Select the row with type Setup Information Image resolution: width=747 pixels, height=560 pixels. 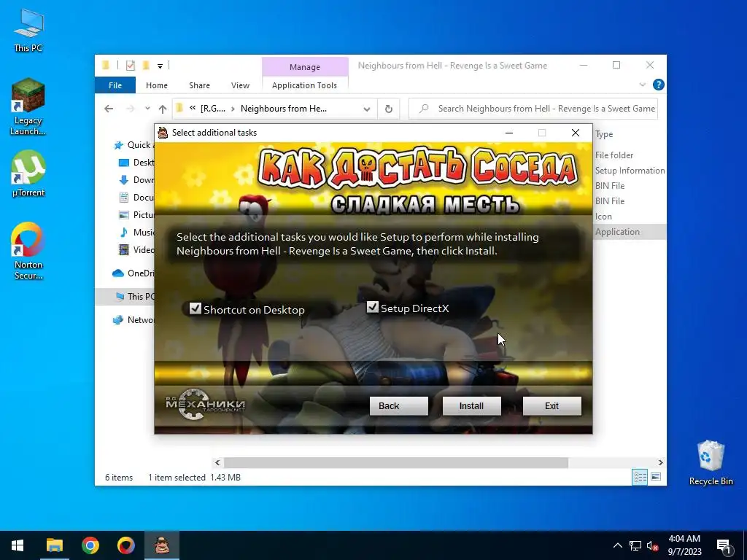(630, 171)
